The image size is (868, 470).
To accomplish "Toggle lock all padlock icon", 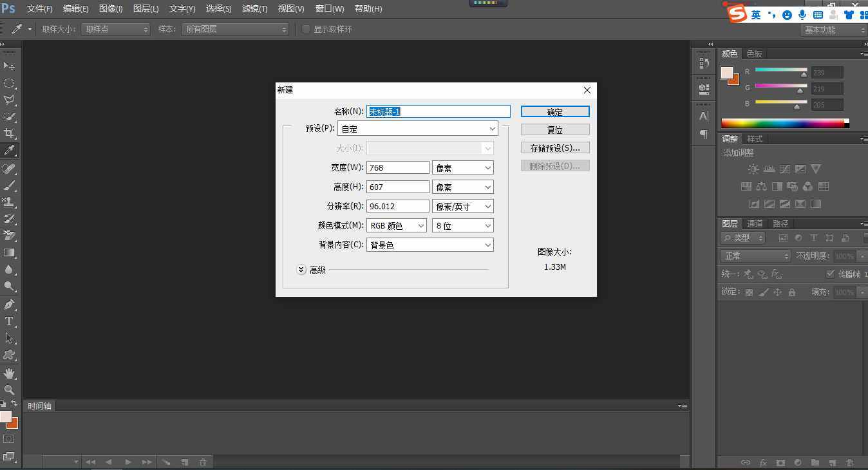I will click(792, 292).
